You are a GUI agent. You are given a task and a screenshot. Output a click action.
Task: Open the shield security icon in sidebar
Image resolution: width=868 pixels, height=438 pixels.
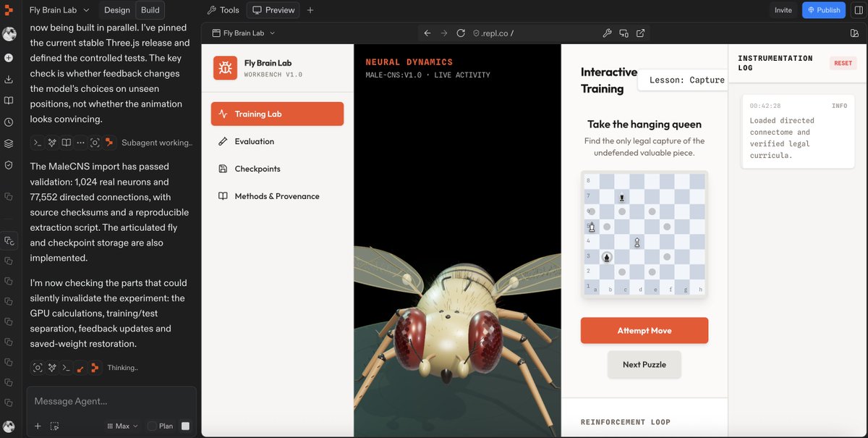click(x=9, y=165)
